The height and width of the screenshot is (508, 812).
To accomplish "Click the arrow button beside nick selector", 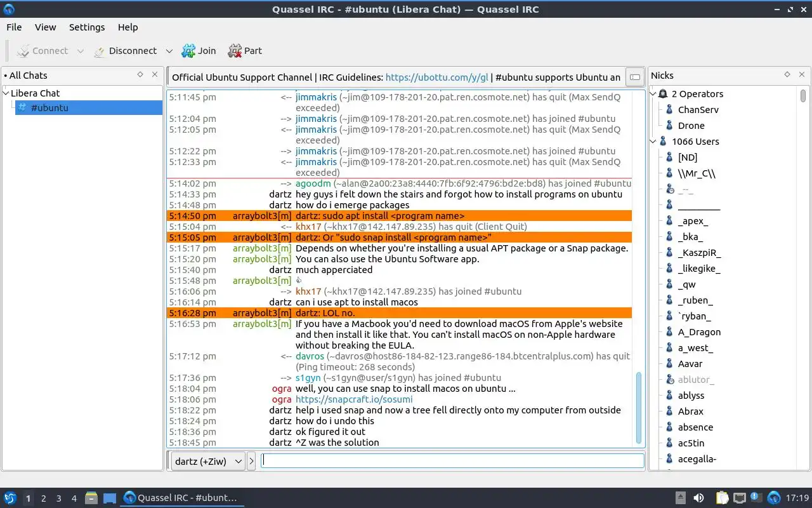I will pyautogui.click(x=251, y=462).
